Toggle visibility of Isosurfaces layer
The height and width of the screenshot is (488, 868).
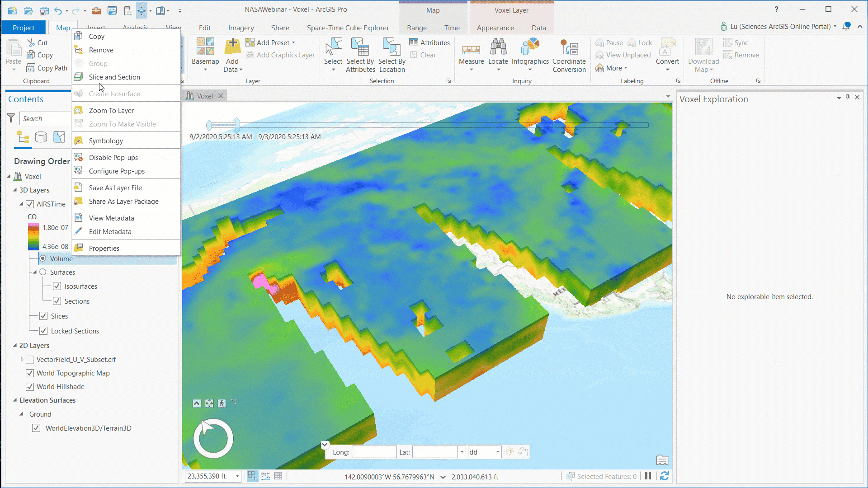[x=57, y=286]
